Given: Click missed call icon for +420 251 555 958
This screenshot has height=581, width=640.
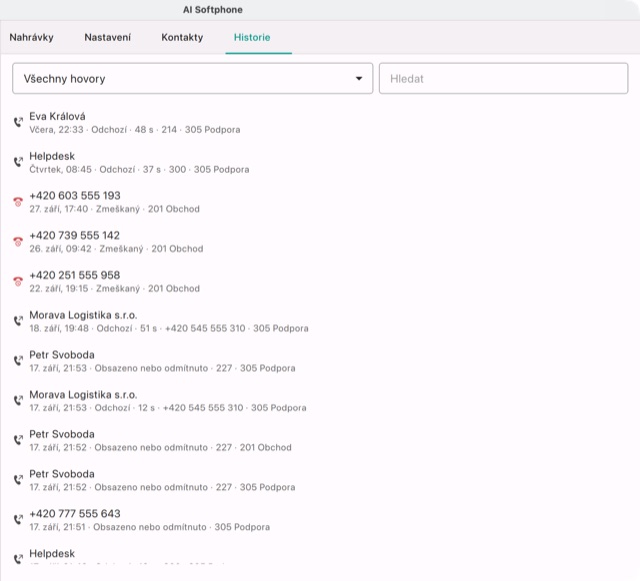Looking at the screenshot, I should pyautogui.click(x=18, y=281).
